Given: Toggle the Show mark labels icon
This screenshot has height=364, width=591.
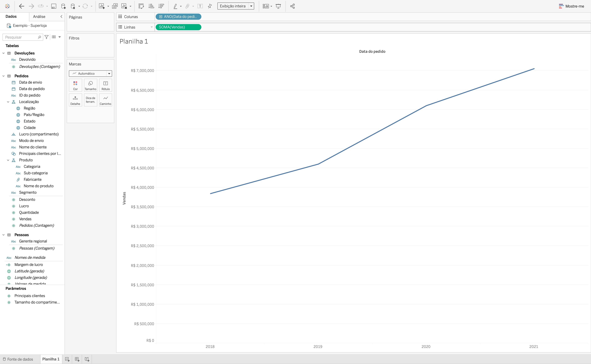Looking at the screenshot, I should coord(200,6).
